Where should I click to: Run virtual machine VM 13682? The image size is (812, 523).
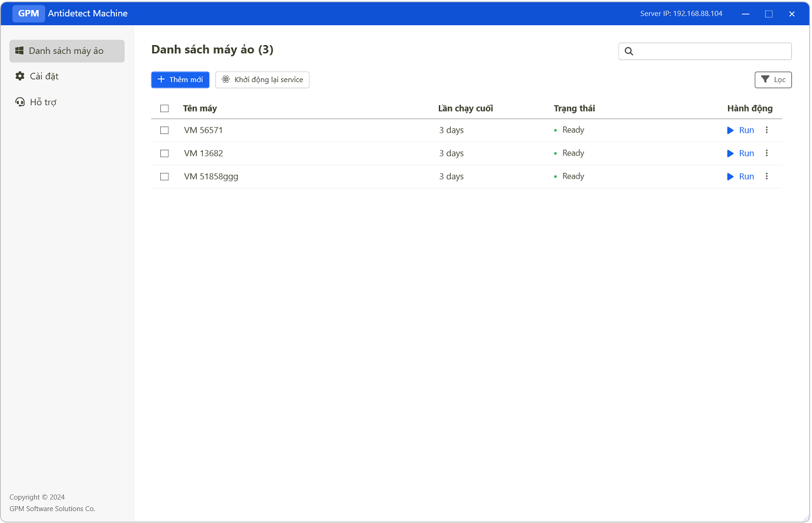click(741, 153)
